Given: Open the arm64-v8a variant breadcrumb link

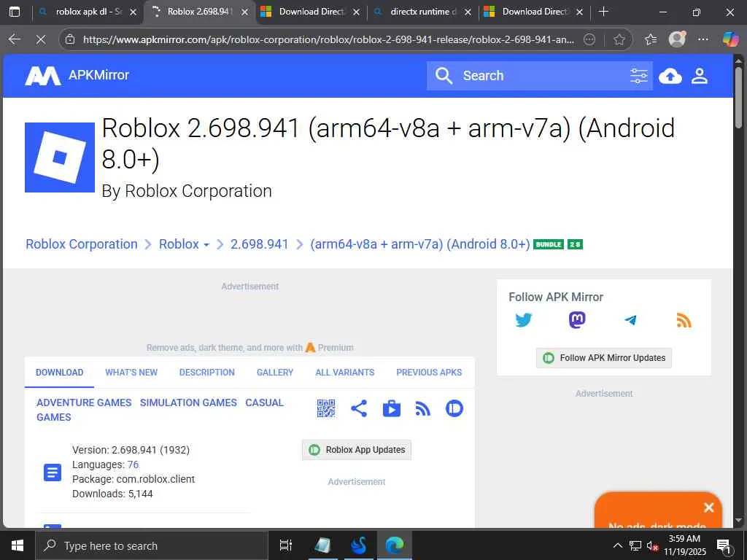Looking at the screenshot, I should [x=419, y=244].
